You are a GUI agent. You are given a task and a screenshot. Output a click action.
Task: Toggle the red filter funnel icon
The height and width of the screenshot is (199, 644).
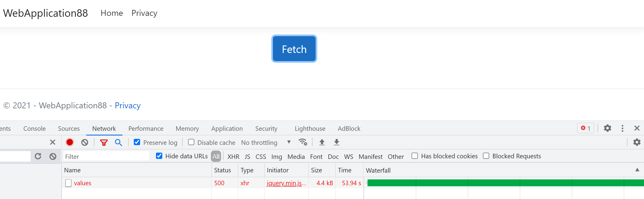click(x=104, y=142)
